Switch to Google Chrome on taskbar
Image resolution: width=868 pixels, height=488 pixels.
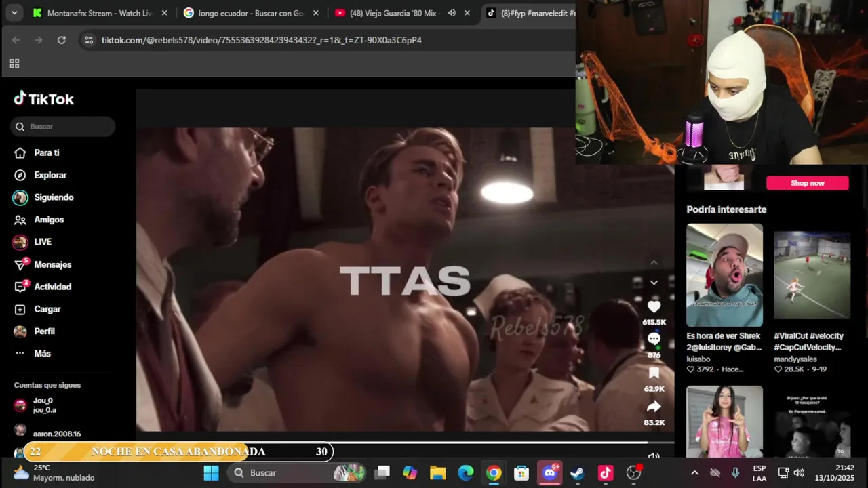(x=494, y=472)
